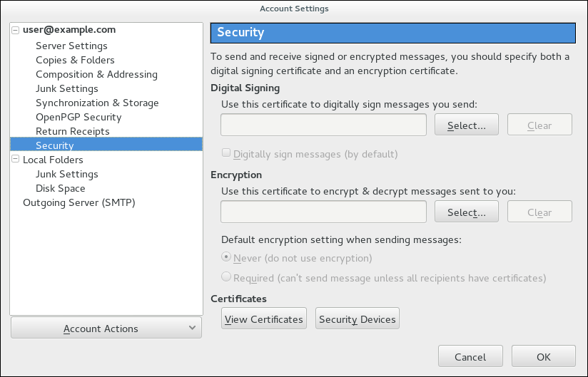Cancel the Account Settings dialog

470,356
